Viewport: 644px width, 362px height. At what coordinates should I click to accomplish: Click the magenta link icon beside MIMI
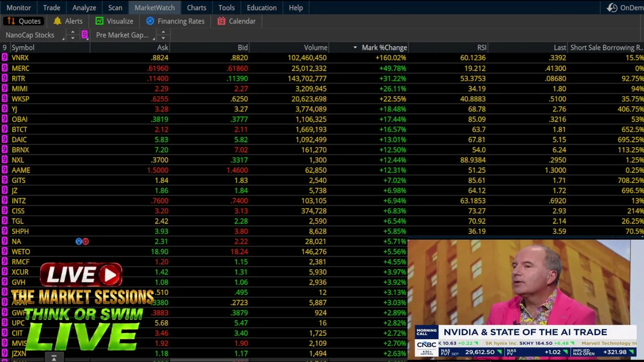coord(5,88)
